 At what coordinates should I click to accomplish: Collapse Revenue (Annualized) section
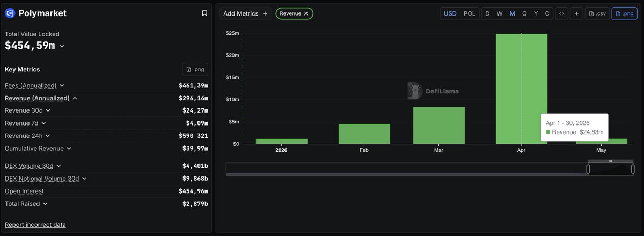click(x=75, y=98)
